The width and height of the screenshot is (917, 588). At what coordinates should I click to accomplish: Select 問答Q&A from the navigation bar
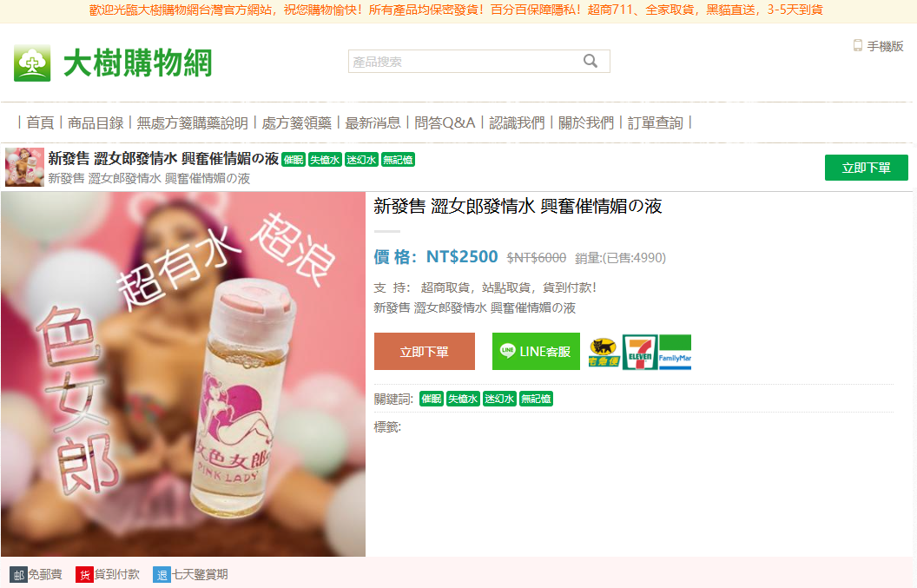click(x=445, y=122)
